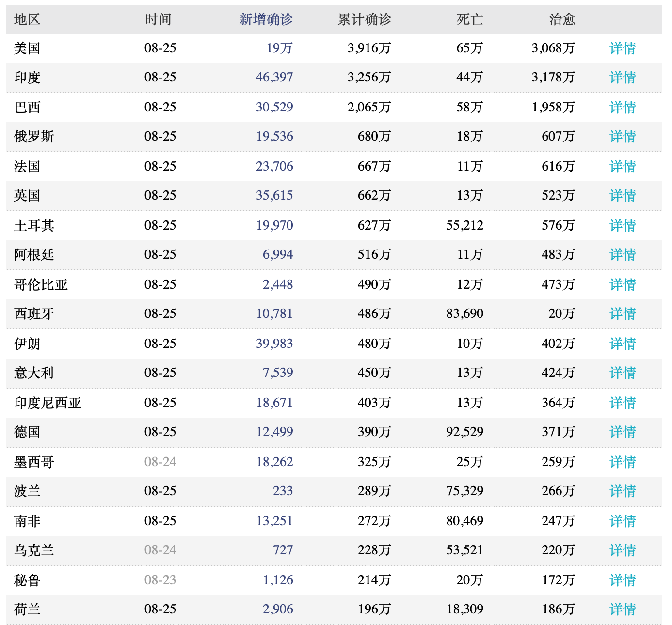The height and width of the screenshot is (625, 672).
Task: Click the 治愈 column header
Action: click(562, 19)
